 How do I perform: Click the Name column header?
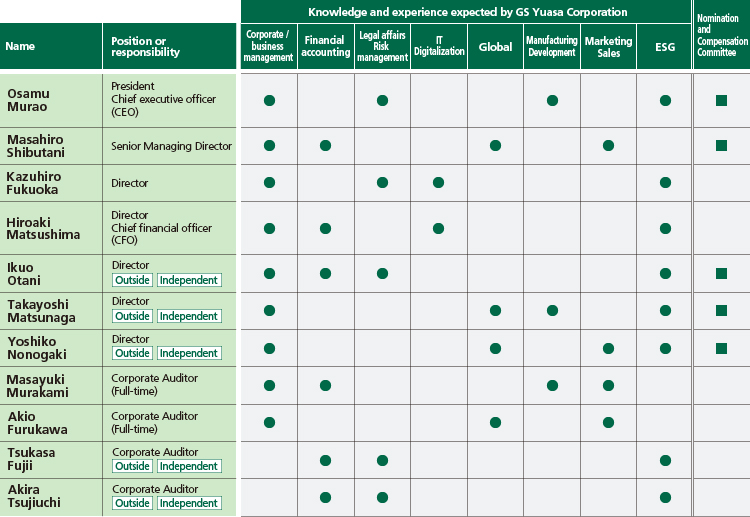[x=51, y=46]
